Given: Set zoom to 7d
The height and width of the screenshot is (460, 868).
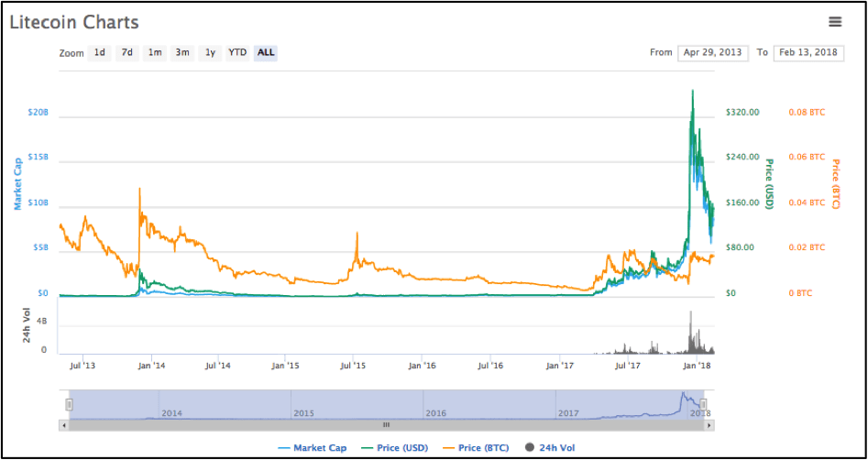Looking at the screenshot, I should click(x=127, y=52).
